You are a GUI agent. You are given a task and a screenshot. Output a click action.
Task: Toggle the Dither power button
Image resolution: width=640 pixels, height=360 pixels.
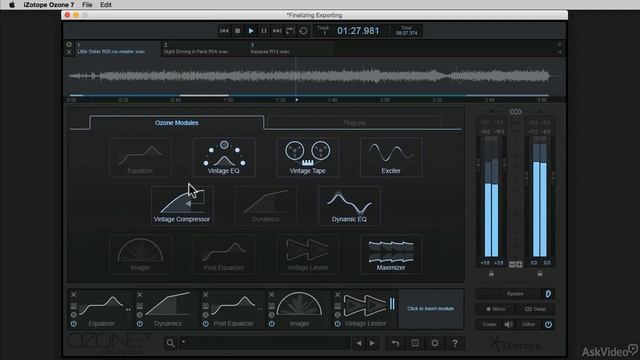click(548, 324)
